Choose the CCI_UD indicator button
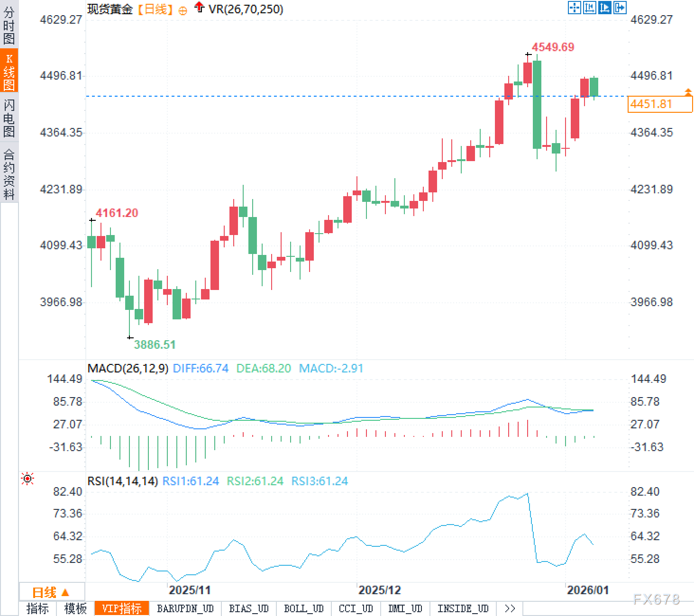 (356, 608)
